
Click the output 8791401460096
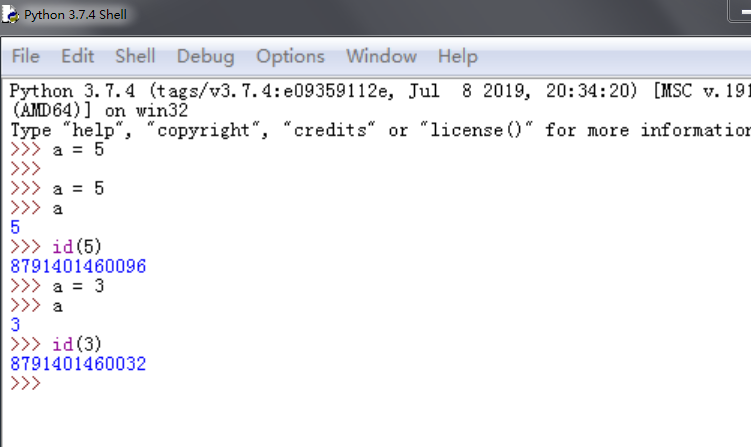point(78,266)
